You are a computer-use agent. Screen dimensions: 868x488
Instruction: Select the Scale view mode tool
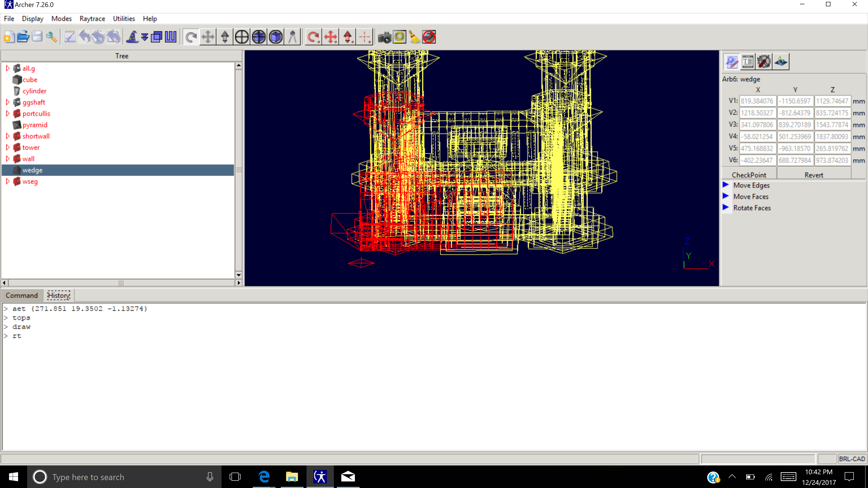(x=225, y=37)
